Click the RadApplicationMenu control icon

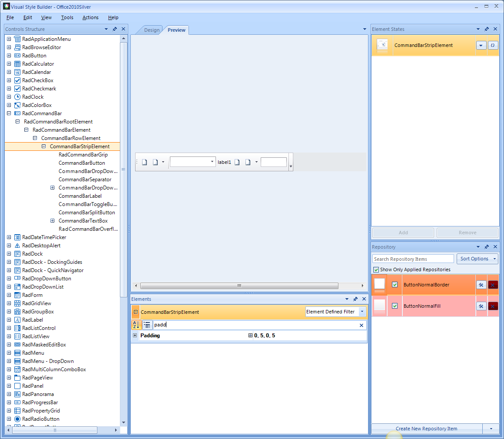17,39
